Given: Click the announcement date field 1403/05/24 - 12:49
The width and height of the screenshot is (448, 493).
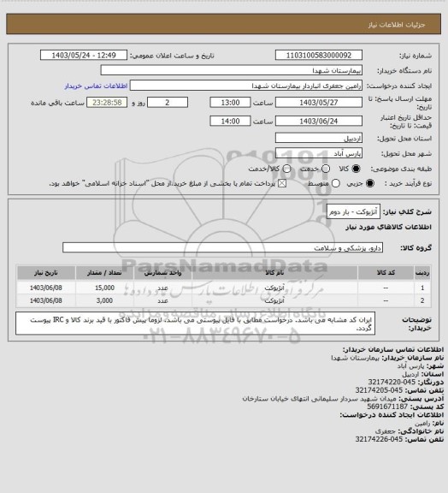Looking at the screenshot, I should tap(84, 55).
